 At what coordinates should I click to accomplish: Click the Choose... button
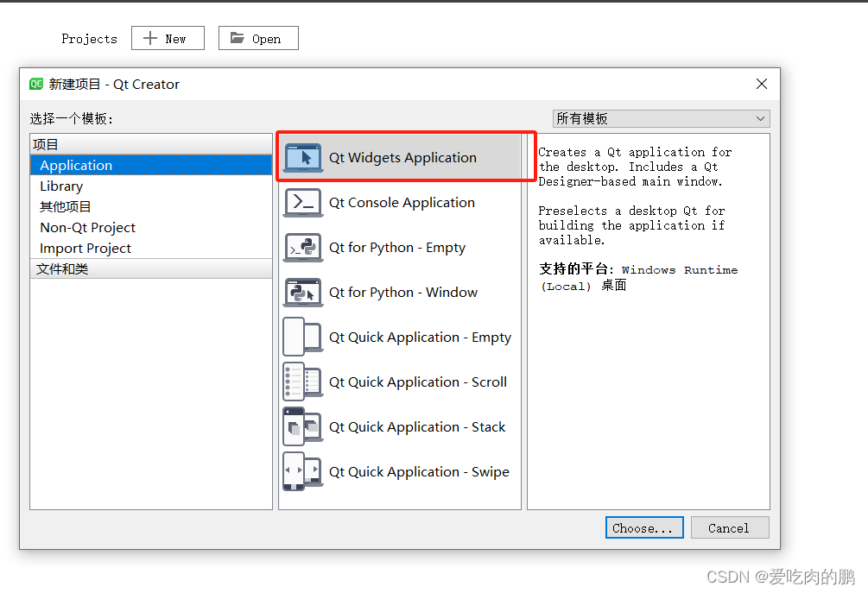pos(644,527)
